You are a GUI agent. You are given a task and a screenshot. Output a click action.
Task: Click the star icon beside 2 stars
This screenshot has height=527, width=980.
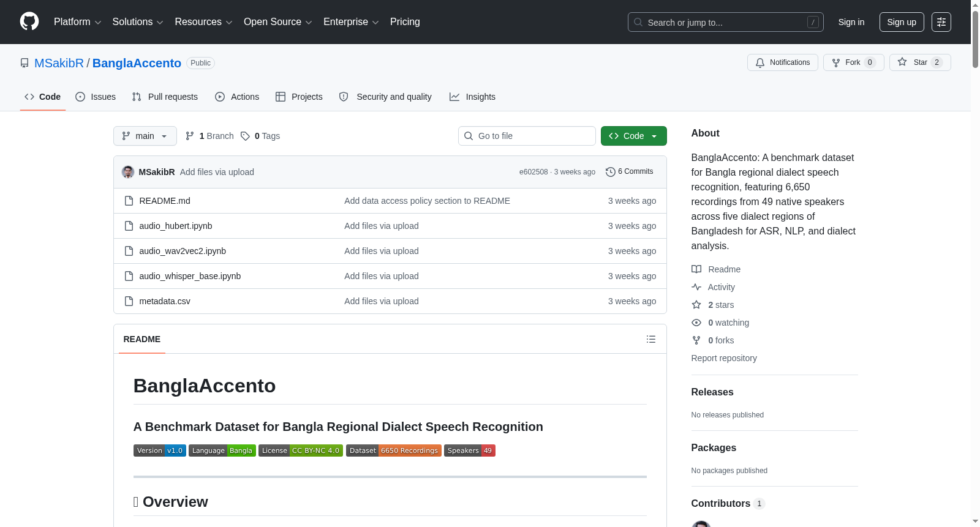[696, 305]
